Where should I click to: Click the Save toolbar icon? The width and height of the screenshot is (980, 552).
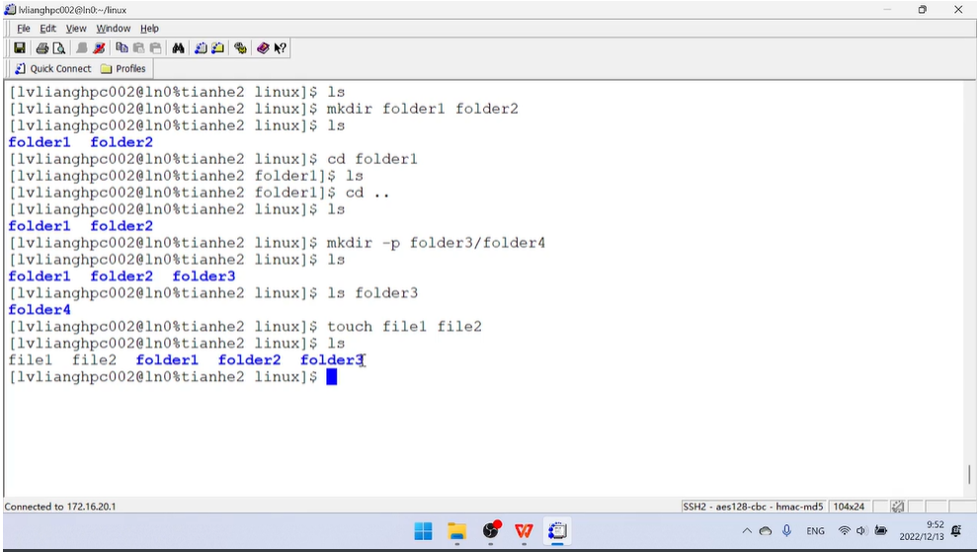[20, 48]
